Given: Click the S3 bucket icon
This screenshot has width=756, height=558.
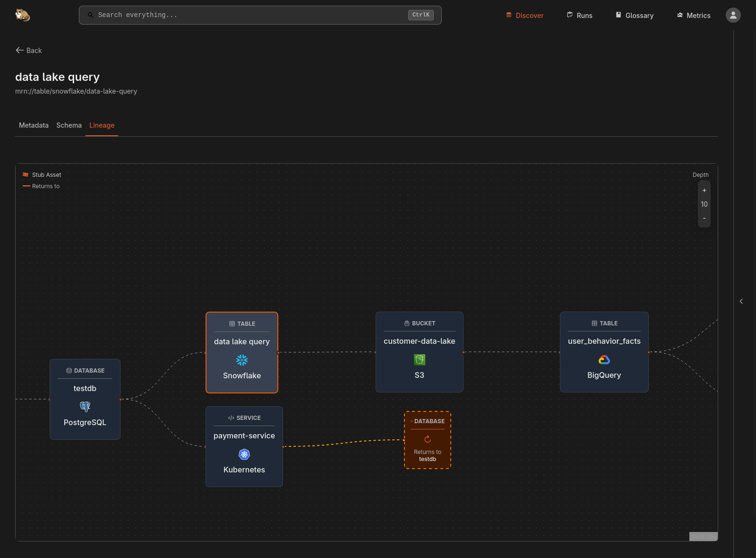Looking at the screenshot, I should click(419, 360).
